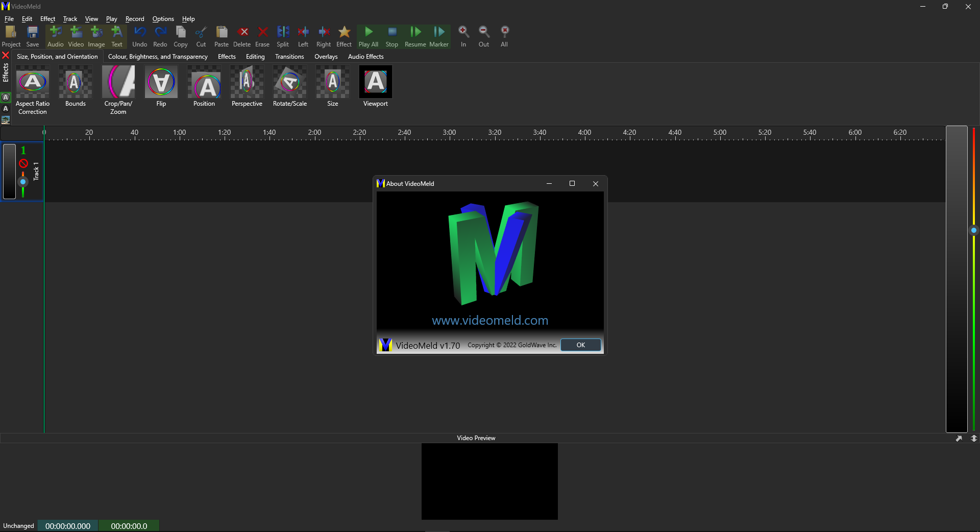Trim with the Right toolbar icon
Viewport: 980px width, 532px height.
point(324,36)
